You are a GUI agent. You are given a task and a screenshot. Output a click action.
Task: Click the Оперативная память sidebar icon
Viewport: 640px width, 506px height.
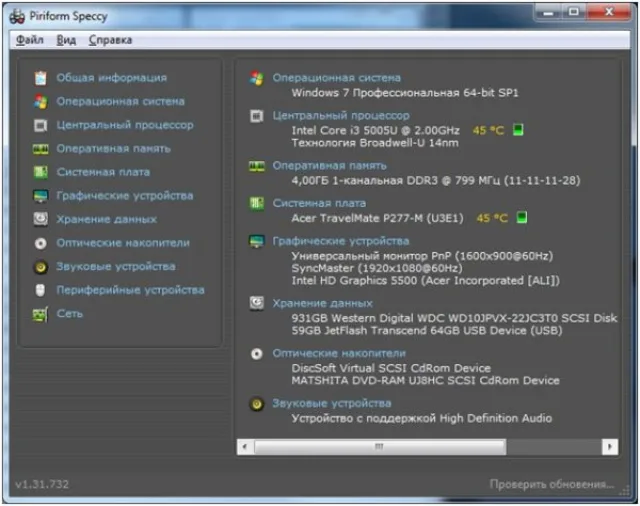pyautogui.click(x=40, y=149)
